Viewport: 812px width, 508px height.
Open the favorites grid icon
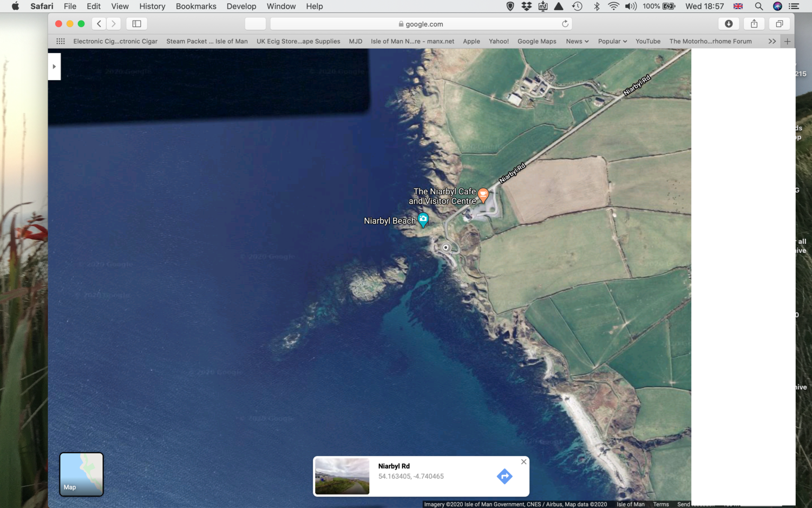pos(61,41)
